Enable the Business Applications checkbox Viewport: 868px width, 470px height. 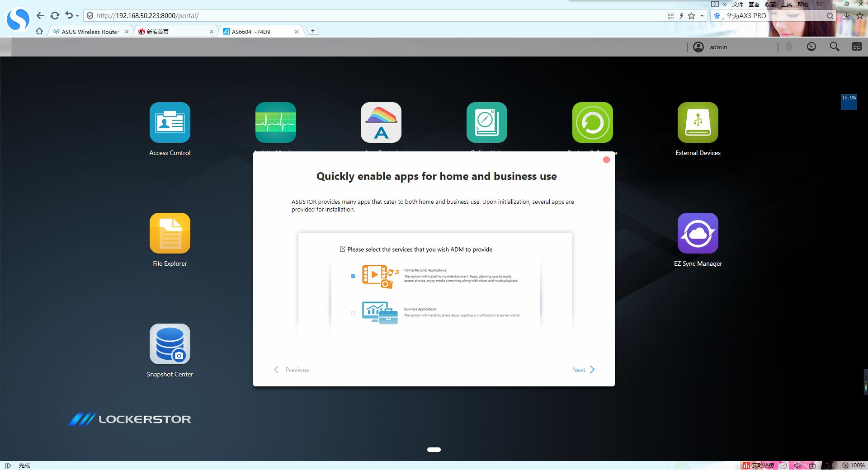[x=353, y=313]
